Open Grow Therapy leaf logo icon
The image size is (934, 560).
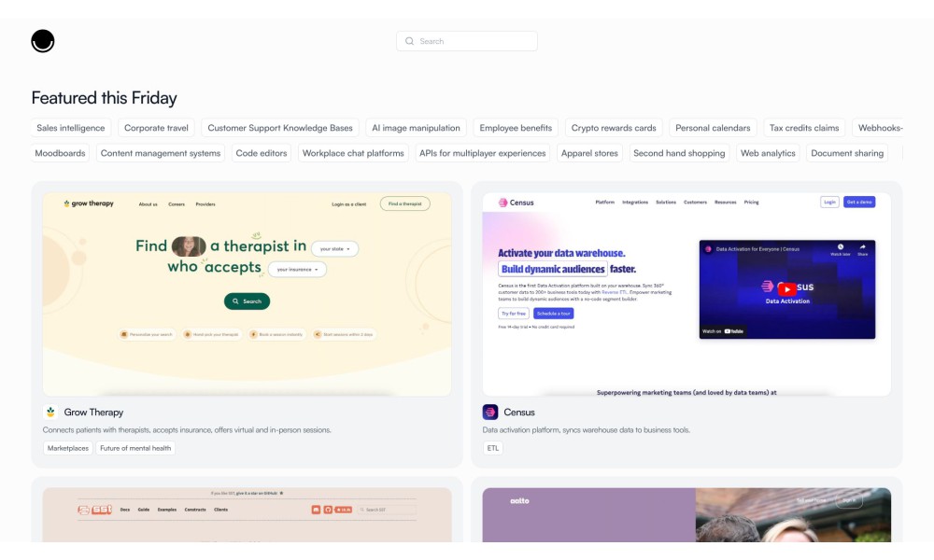click(50, 412)
